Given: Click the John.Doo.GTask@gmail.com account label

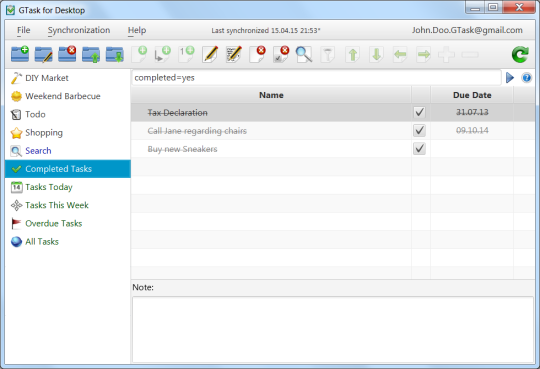Looking at the screenshot, I should click(x=467, y=30).
